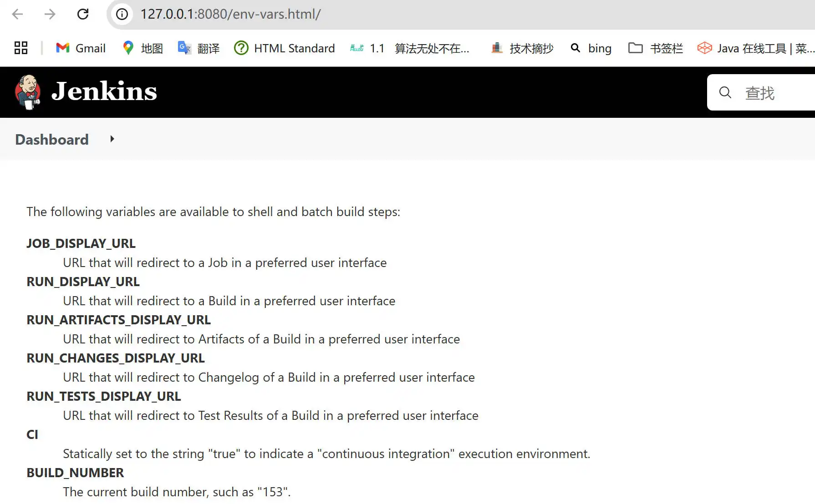This screenshot has height=504, width=815.
Task: Open the bing bookmark
Action: pos(591,48)
